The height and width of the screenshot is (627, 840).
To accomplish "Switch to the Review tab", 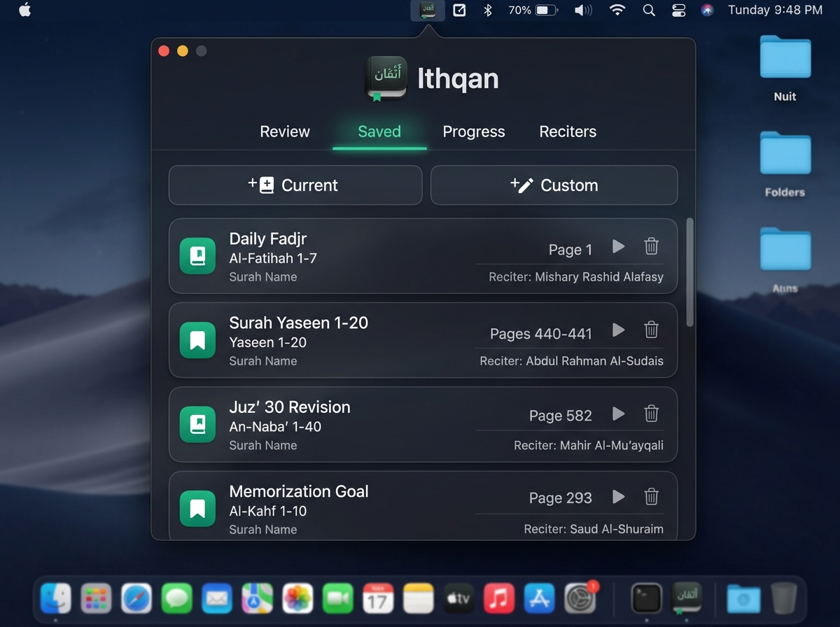I will 285,132.
